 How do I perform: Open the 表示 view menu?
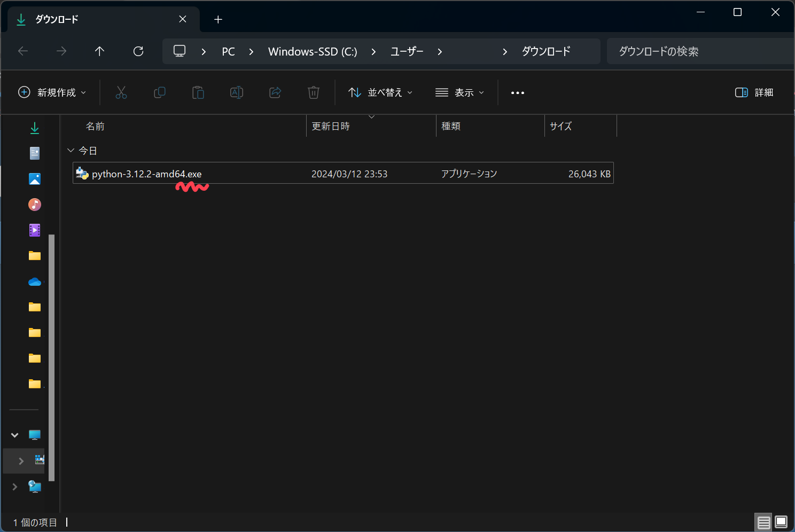coord(459,92)
